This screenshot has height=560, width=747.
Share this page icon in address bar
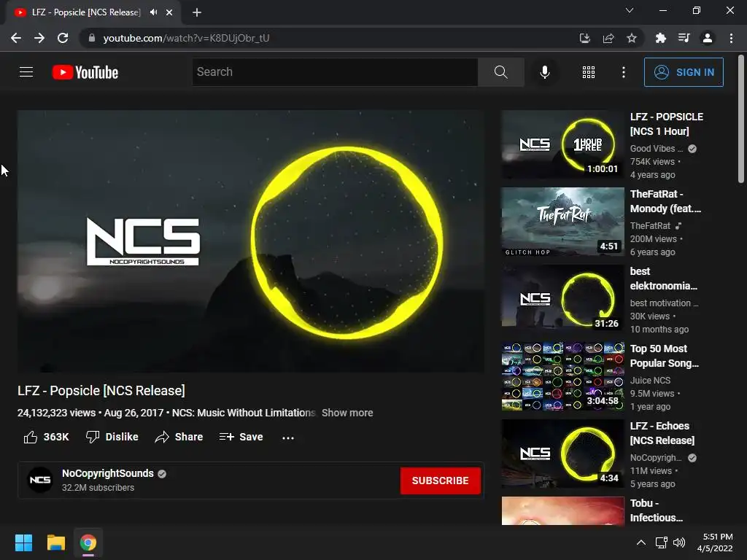pos(608,38)
